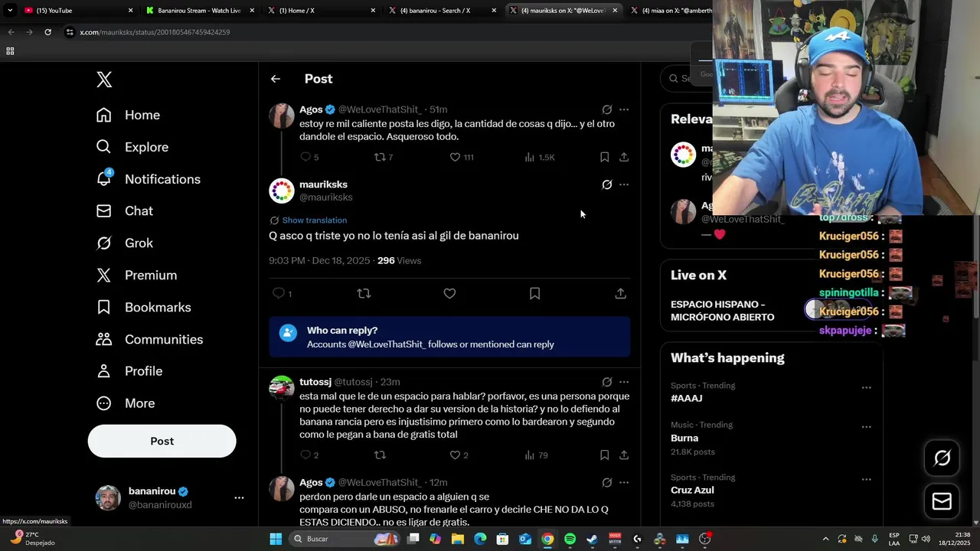This screenshot has width=980, height=551.
Task: Open Chat in the sidebar
Action: tap(124, 211)
